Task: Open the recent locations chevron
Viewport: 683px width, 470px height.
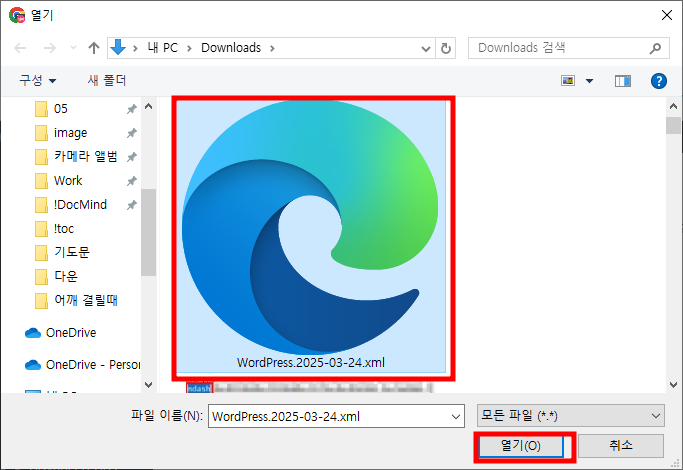Action: pos(73,48)
